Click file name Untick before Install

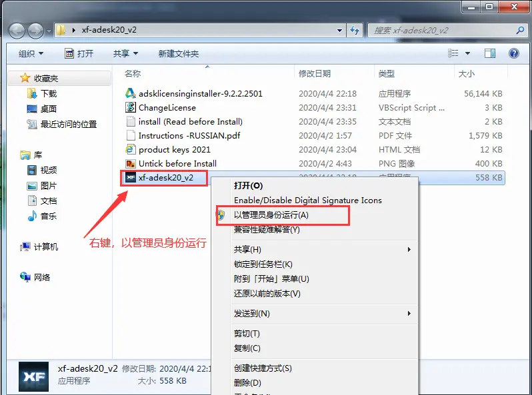click(x=177, y=164)
